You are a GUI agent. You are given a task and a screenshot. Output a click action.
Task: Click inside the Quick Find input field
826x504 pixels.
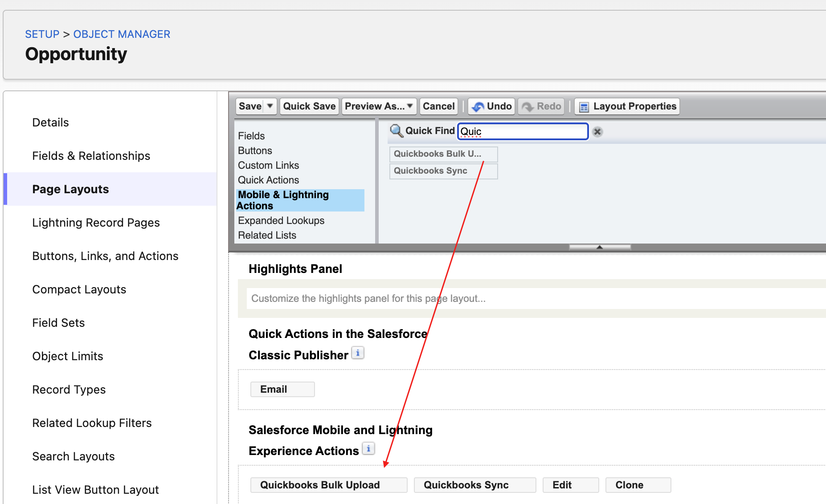[523, 131]
